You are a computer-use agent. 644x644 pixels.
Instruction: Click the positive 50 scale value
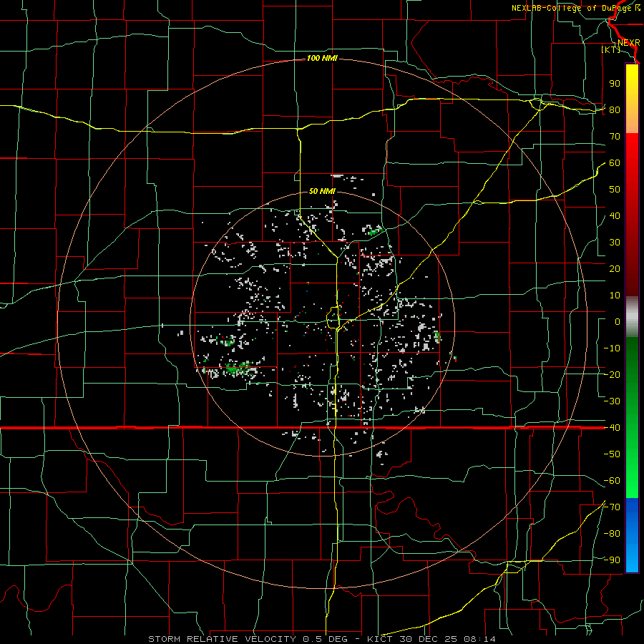615,190
